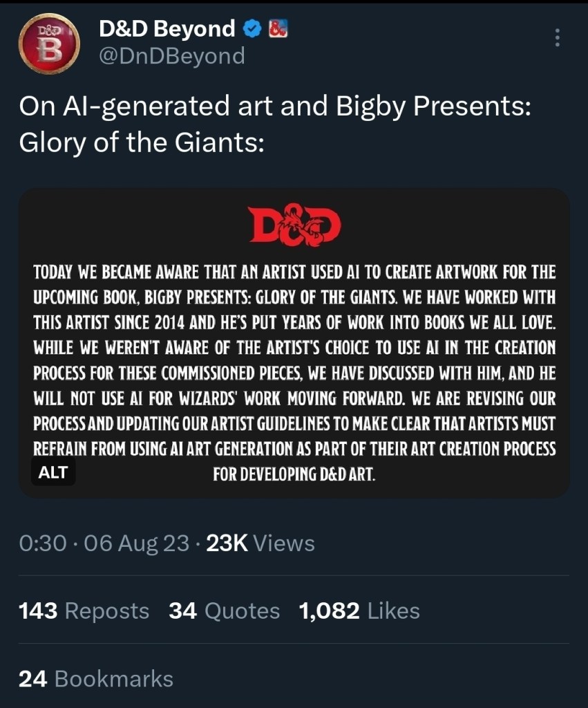Show the 143 Reposts list

84,611
